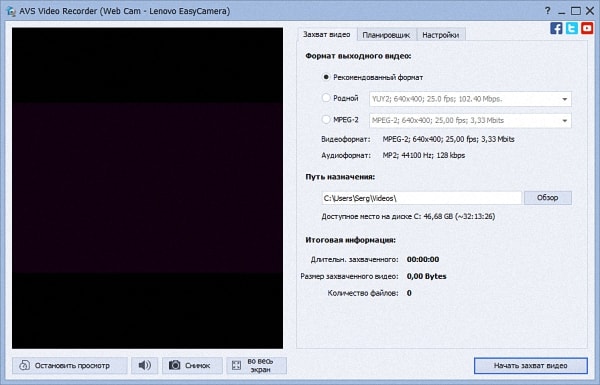600x385 pixels.
Task: Open the Twitter page icon
Action: click(572, 28)
